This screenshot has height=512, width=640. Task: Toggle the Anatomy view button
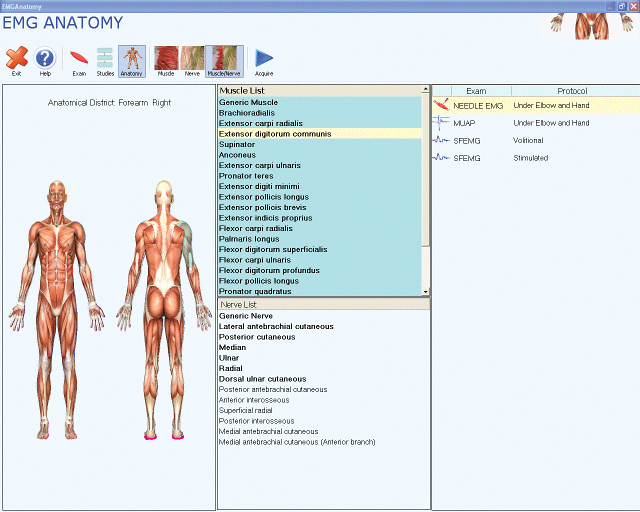click(131, 61)
